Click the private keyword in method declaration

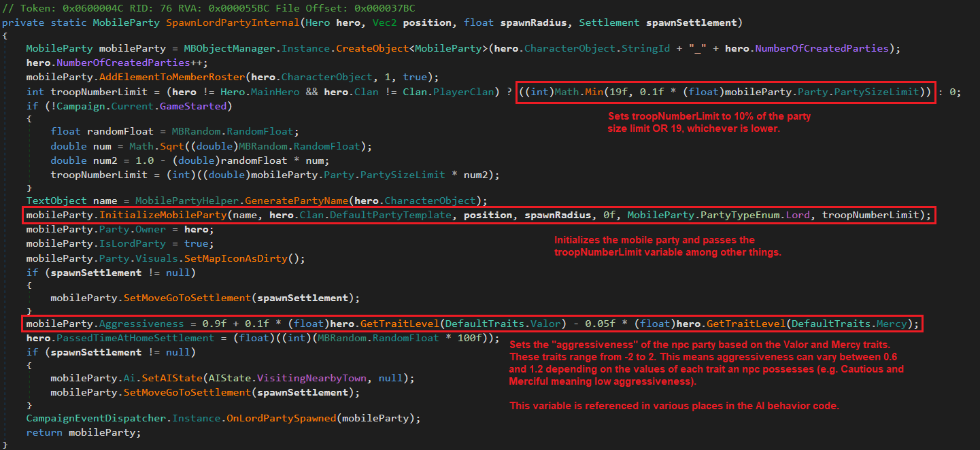tap(22, 22)
